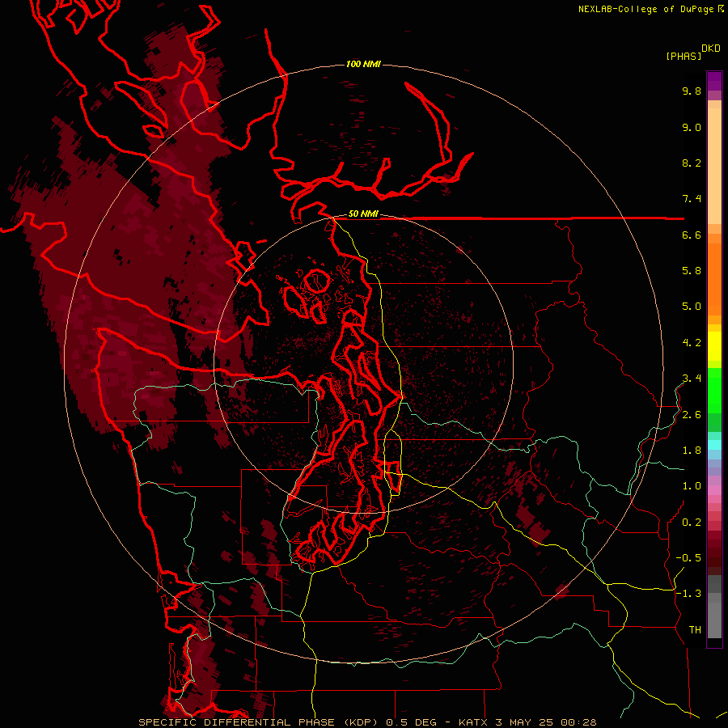The height and width of the screenshot is (728, 728).
Task: Pick the gray band at the color bar's bottom
Action: [x=714, y=620]
